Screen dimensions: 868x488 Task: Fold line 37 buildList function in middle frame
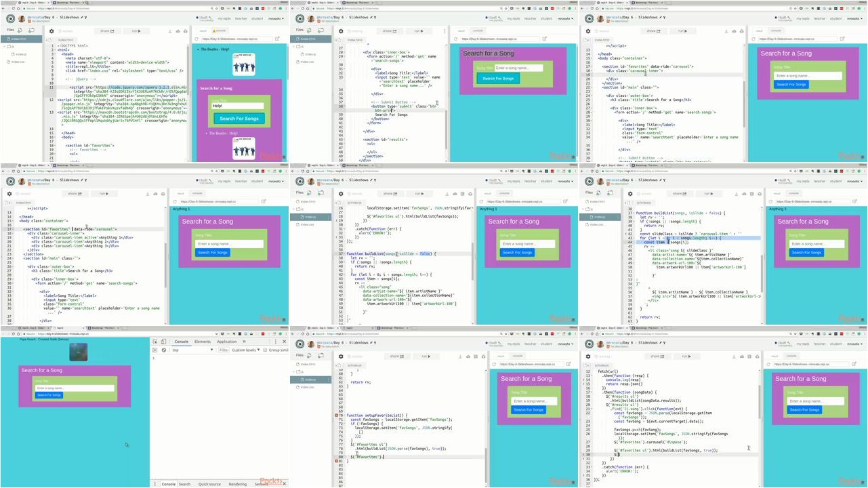point(344,253)
